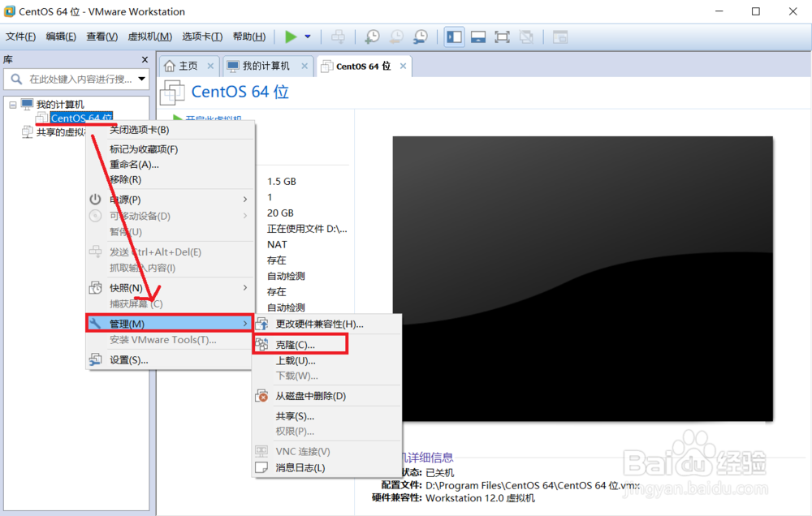
Task: Click the 20 GB hard disk value
Action: (x=281, y=213)
